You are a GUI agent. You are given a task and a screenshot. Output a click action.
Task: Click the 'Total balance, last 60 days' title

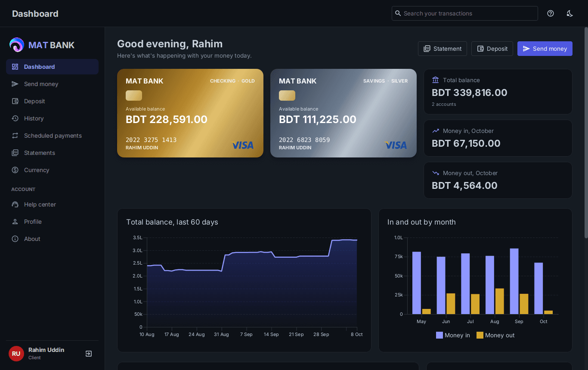tap(172, 222)
